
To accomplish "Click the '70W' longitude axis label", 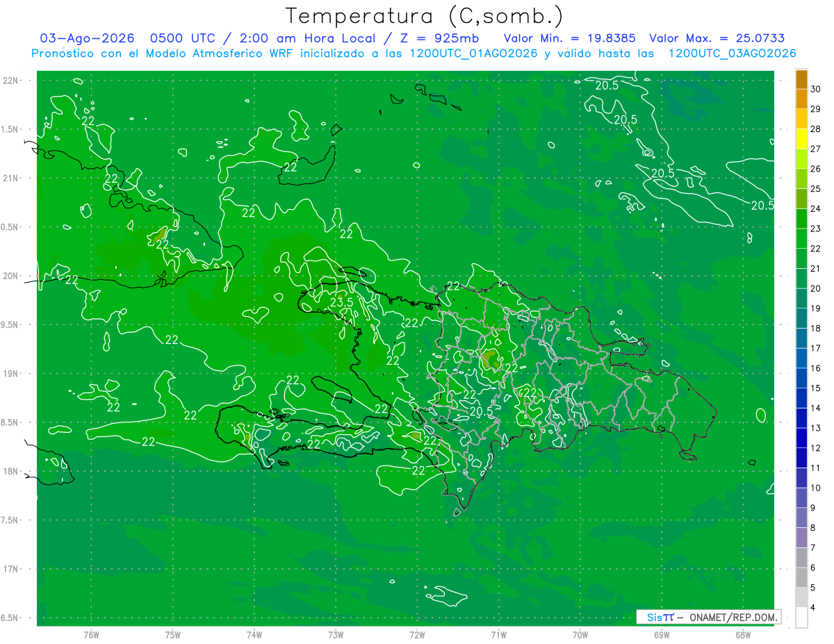I will pyautogui.click(x=580, y=635).
